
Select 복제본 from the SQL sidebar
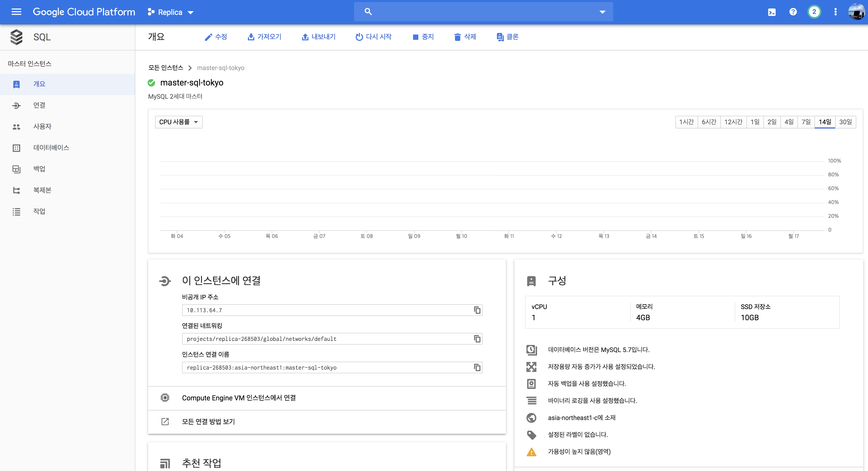pos(42,190)
